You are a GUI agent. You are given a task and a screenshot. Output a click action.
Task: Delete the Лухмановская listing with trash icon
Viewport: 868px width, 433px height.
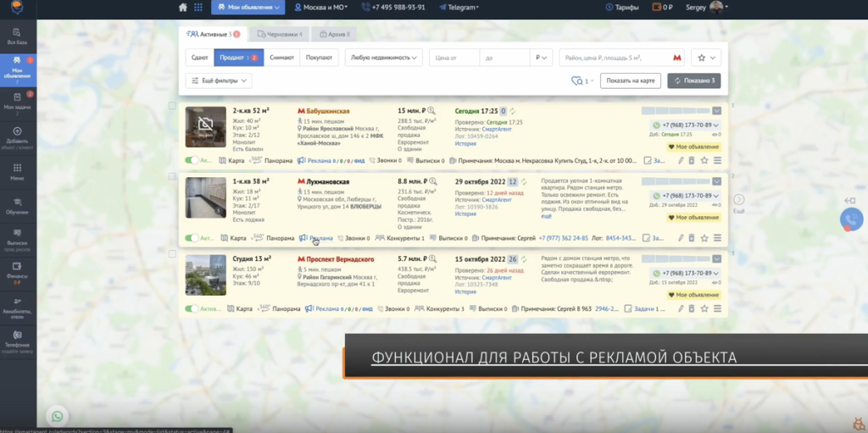692,238
